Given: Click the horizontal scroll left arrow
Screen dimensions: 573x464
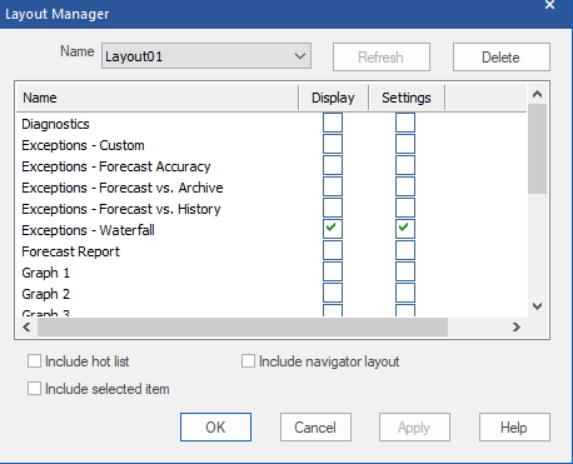Looking at the screenshot, I should (26, 327).
